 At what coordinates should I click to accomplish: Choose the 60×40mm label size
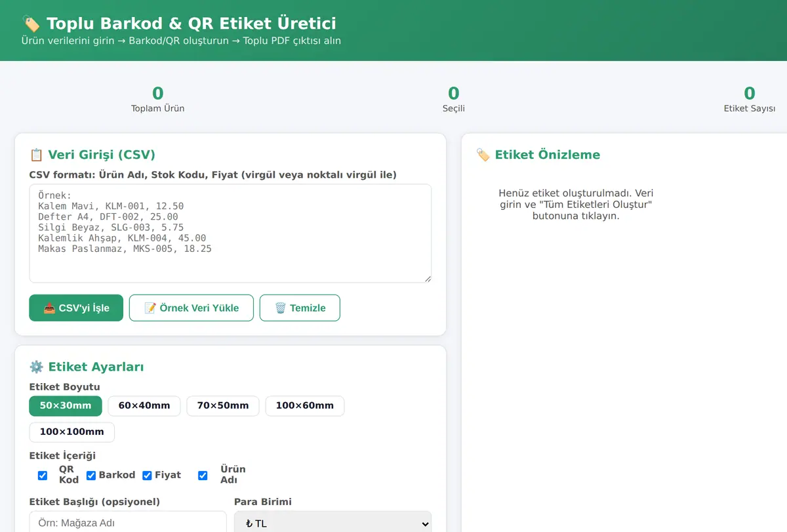tap(144, 405)
